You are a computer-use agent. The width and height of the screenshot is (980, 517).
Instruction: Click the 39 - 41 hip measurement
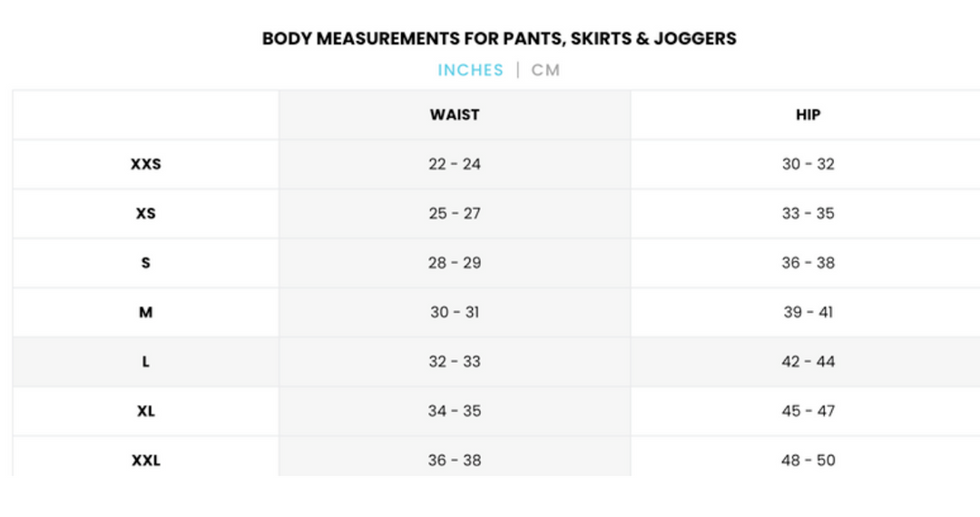pyautogui.click(x=808, y=312)
